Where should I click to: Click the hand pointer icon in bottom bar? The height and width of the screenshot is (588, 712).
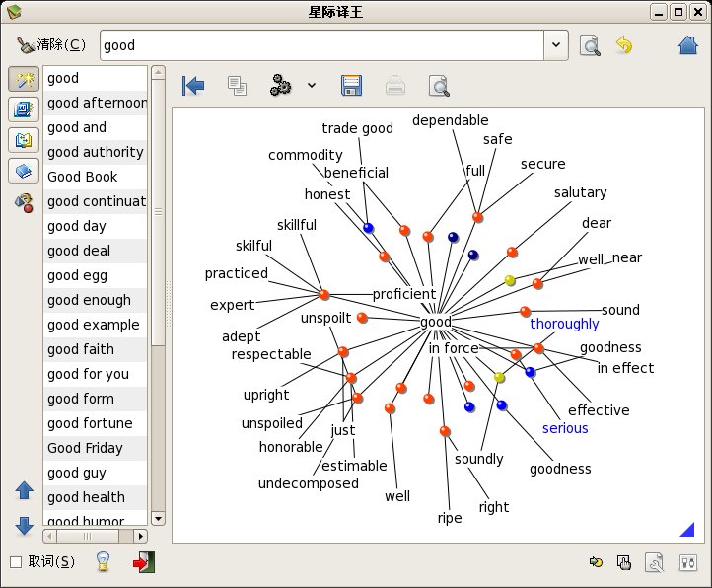pyautogui.click(x=624, y=562)
